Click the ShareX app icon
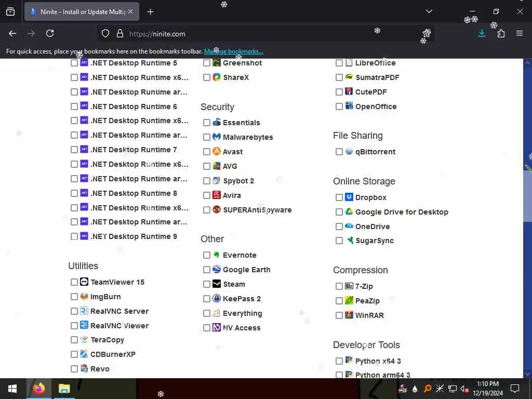 (x=217, y=77)
